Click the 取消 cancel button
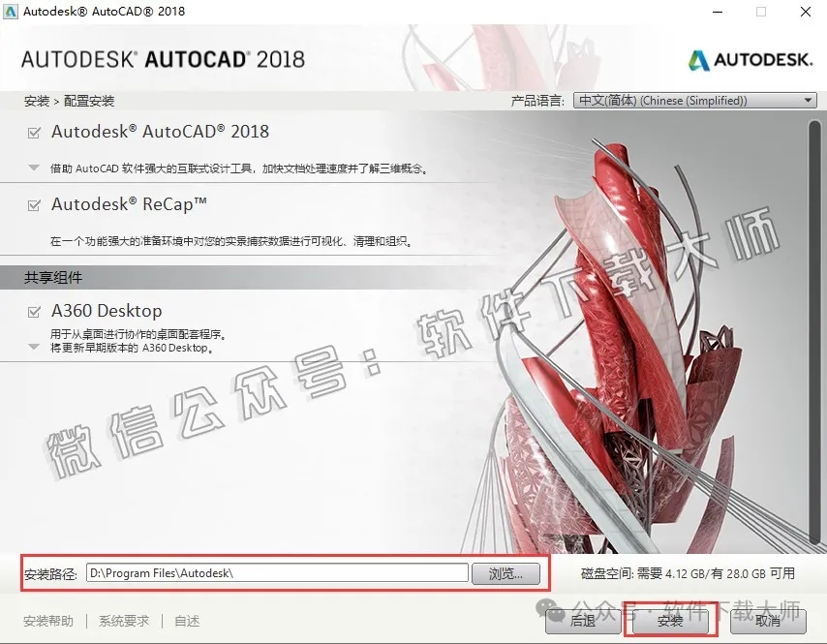This screenshot has height=644, width=827. click(x=770, y=622)
